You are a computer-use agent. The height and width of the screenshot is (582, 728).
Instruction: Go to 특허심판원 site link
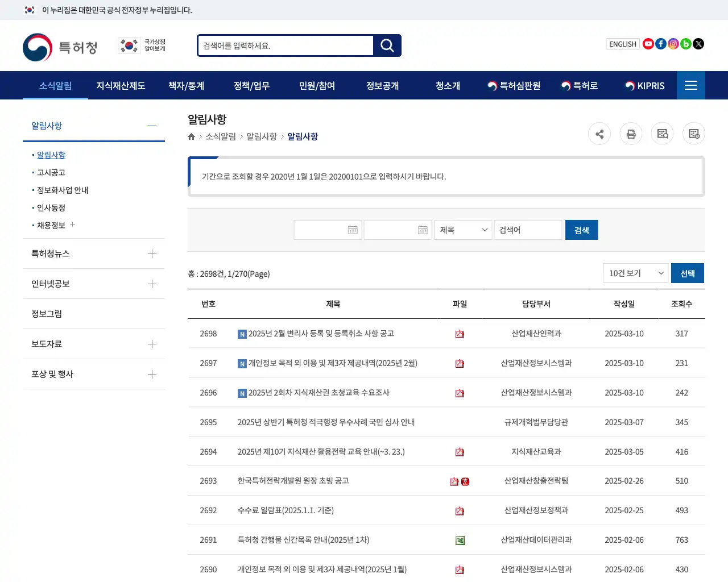pos(514,85)
